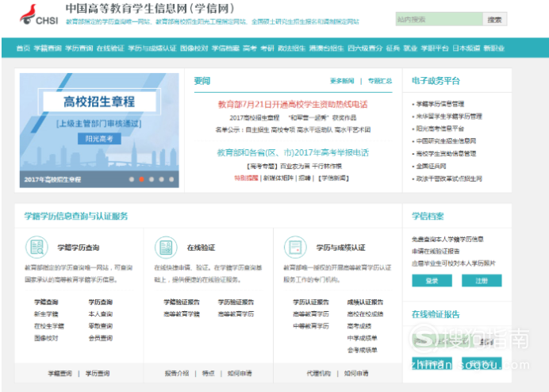549x392 pixels.
Task: Click the 在线验证 circular report icon
Action: click(x=166, y=248)
